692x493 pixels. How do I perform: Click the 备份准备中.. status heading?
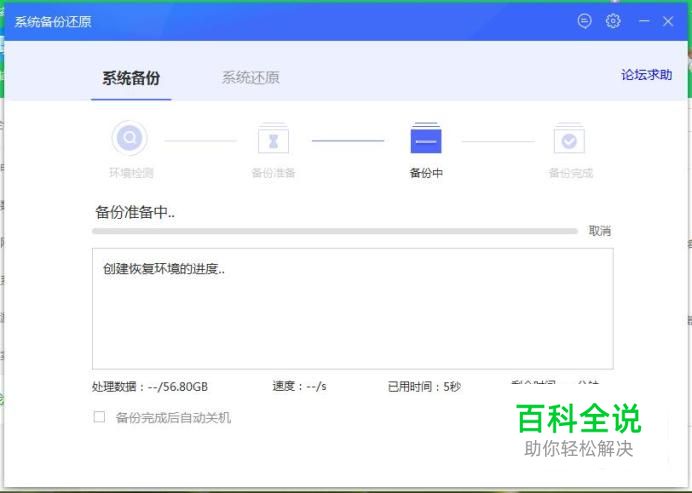[135, 212]
